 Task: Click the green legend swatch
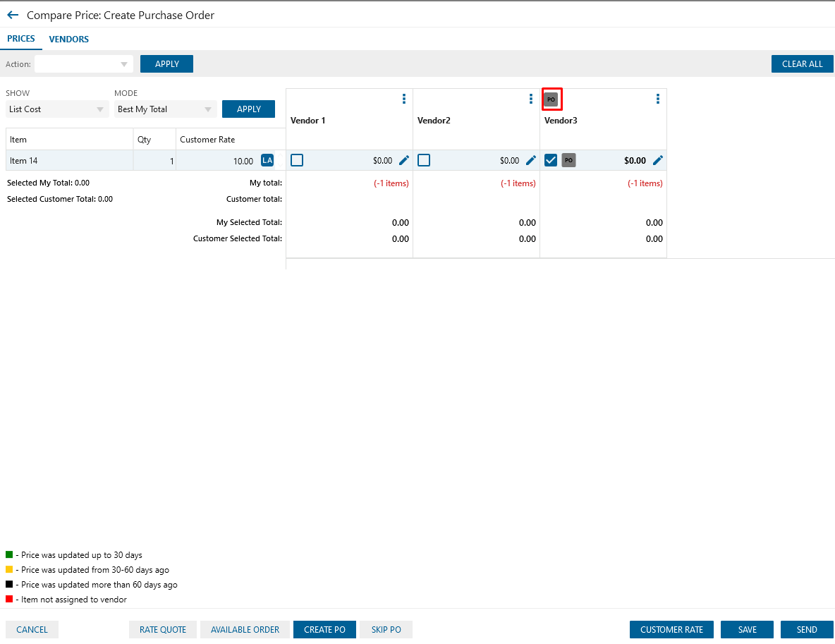pos(9,554)
